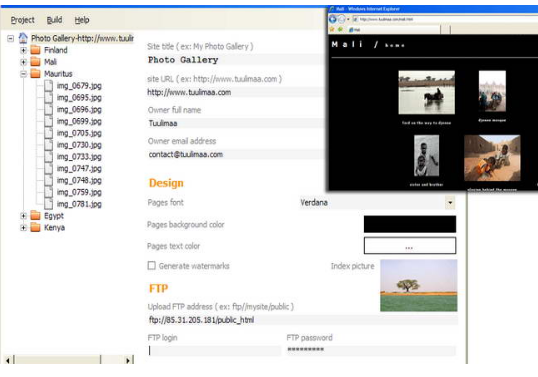This screenshot has height=377, width=538.
Task: Click the Index picture tree thumbnail
Action: pos(419,285)
